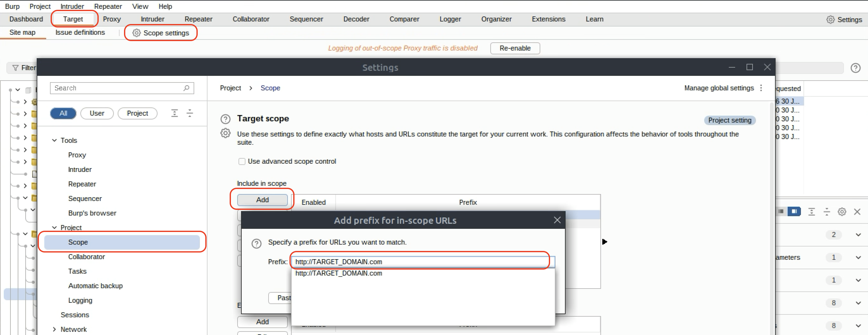Expand all inspector sections icon

[811, 212]
